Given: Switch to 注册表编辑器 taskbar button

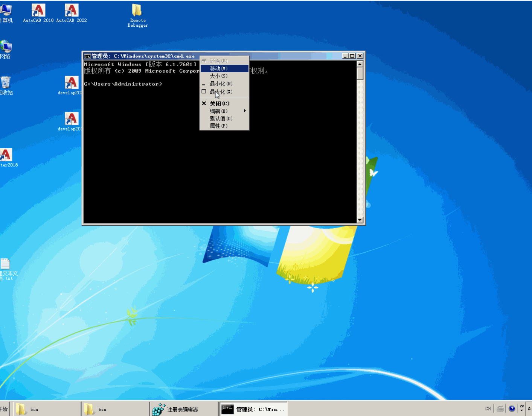Looking at the screenshot, I should point(183,409).
